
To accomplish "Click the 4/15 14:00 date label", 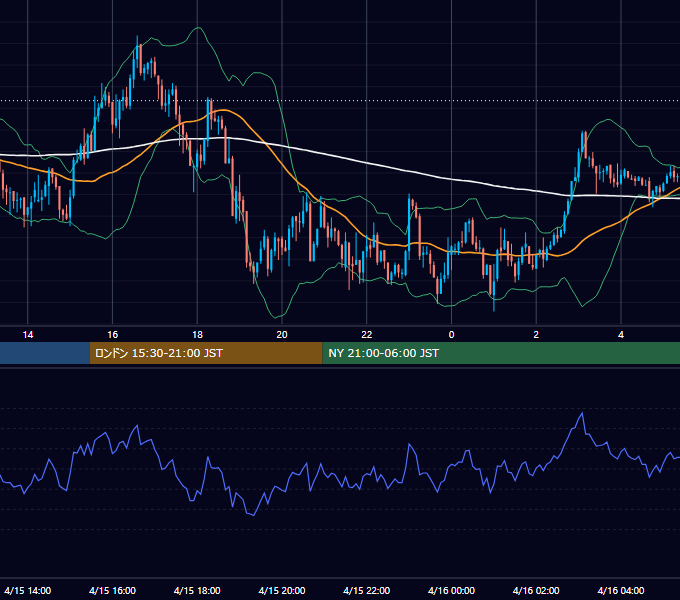I will coord(28,590).
